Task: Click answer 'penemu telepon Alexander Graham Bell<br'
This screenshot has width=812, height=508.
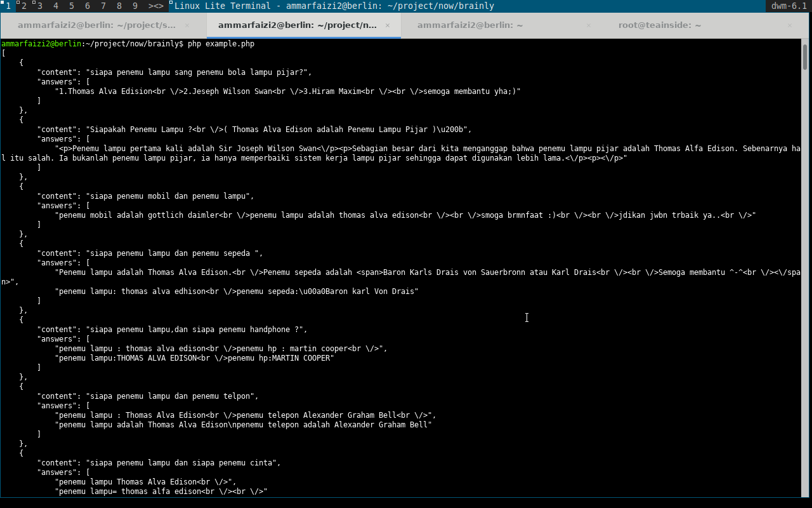Action: pyautogui.click(x=246, y=415)
